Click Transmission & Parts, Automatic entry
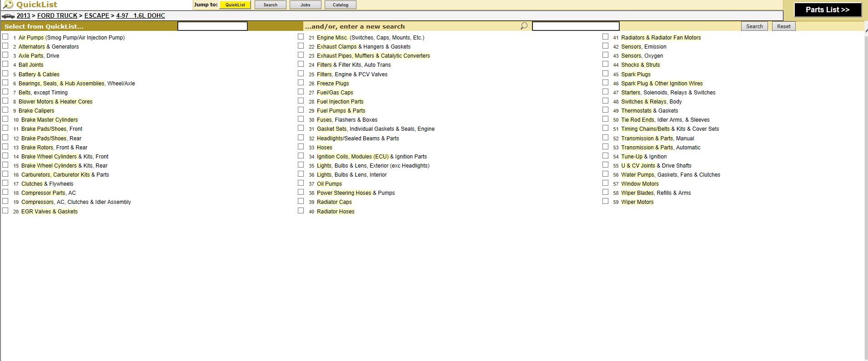 click(661, 148)
